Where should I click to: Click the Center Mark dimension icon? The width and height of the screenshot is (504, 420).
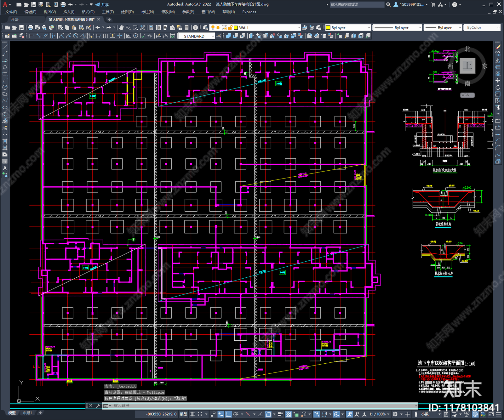pyautogui.click(x=135, y=36)
